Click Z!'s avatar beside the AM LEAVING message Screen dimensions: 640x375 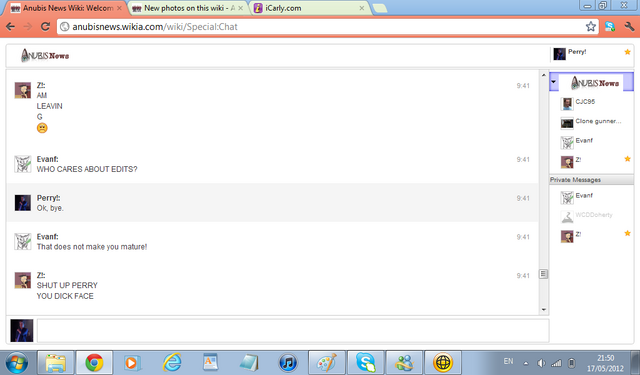[x=22, y=90]
